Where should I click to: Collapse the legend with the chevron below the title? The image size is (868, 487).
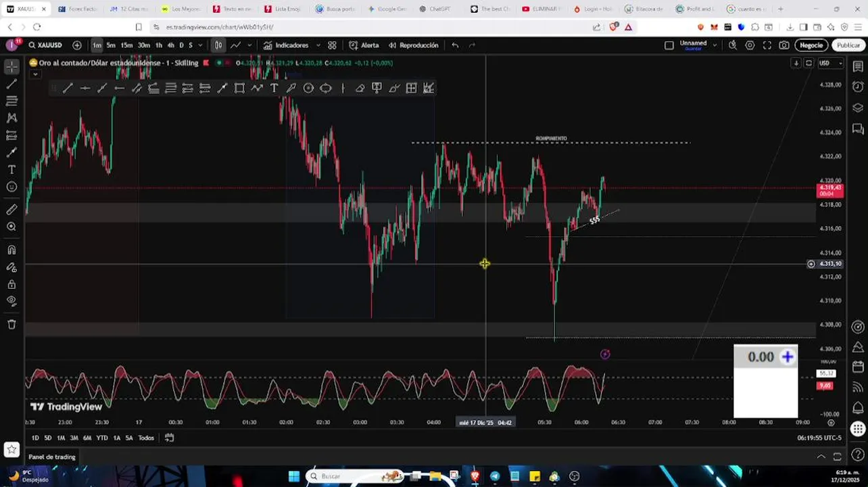(x=34, y=74)
